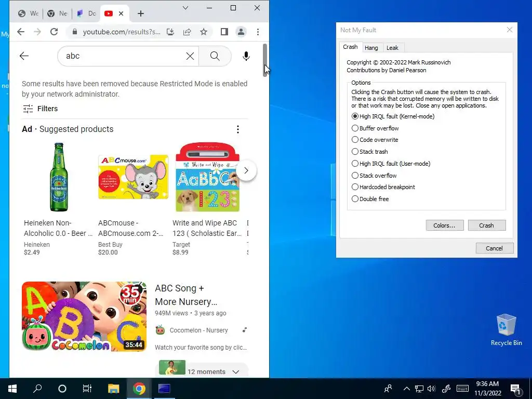Start voice search with microphone
Viewport: 532px width, 399px height.
(246, 56)
